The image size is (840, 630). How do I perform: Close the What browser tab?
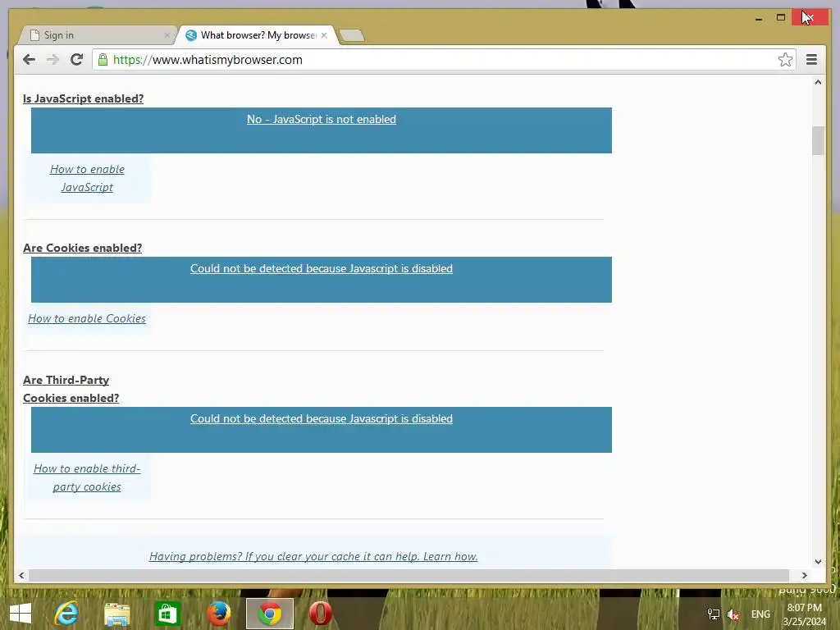click(324, 35)
